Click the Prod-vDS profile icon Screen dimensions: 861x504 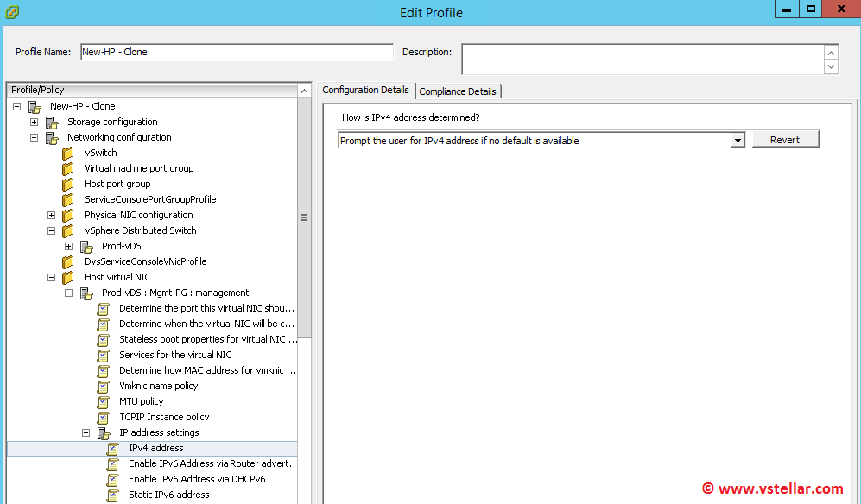[85, 246]
